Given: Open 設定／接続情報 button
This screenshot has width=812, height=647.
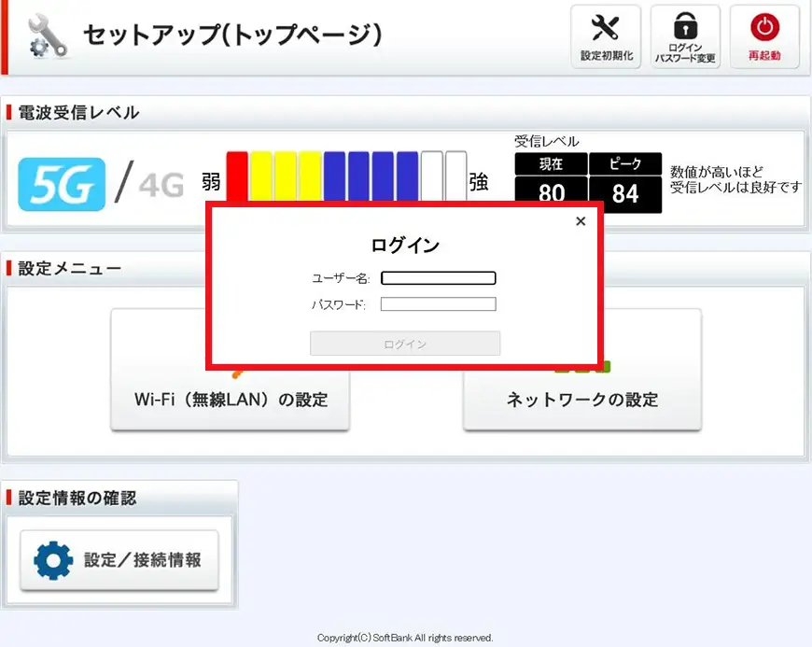Looking at the screenshot, I should (119, 560).
